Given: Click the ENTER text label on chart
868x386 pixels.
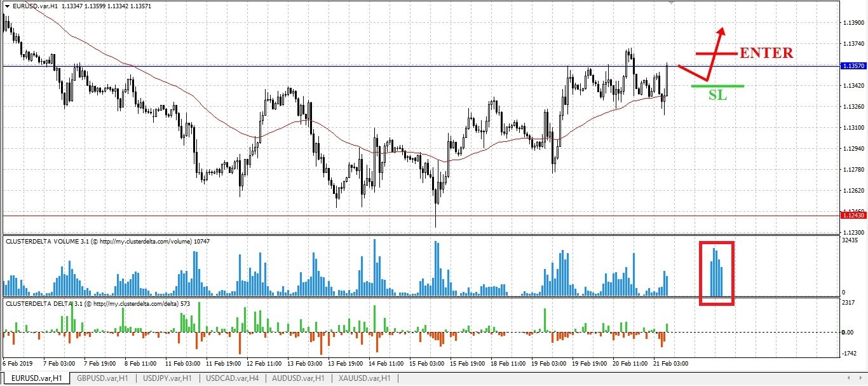Looking at the screenshot, I should pos(766,53).
